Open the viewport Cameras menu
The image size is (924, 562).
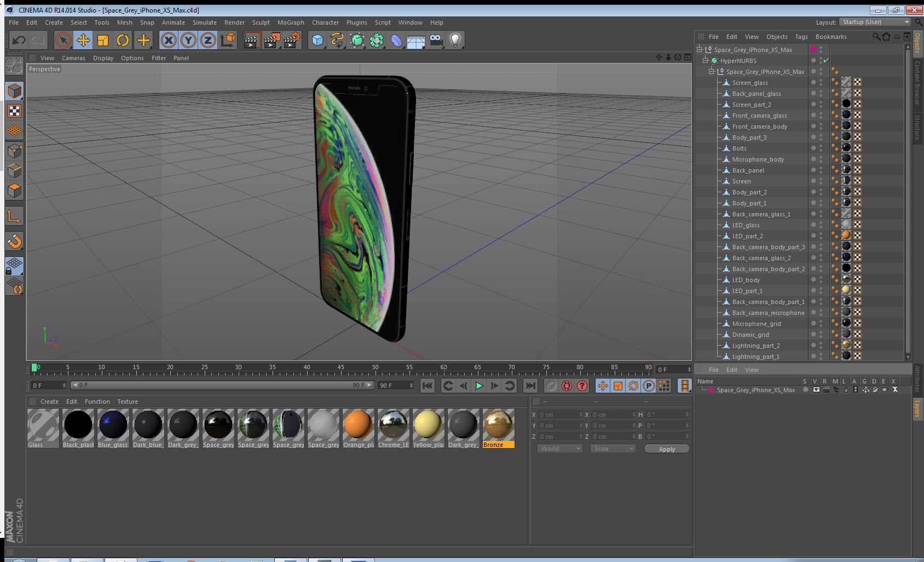click(73, 58)
